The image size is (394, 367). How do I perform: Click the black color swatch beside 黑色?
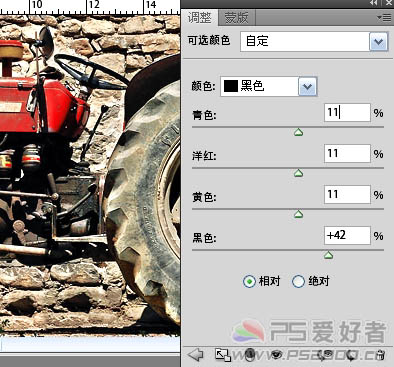pyautogui.click(x=231, y=86)
